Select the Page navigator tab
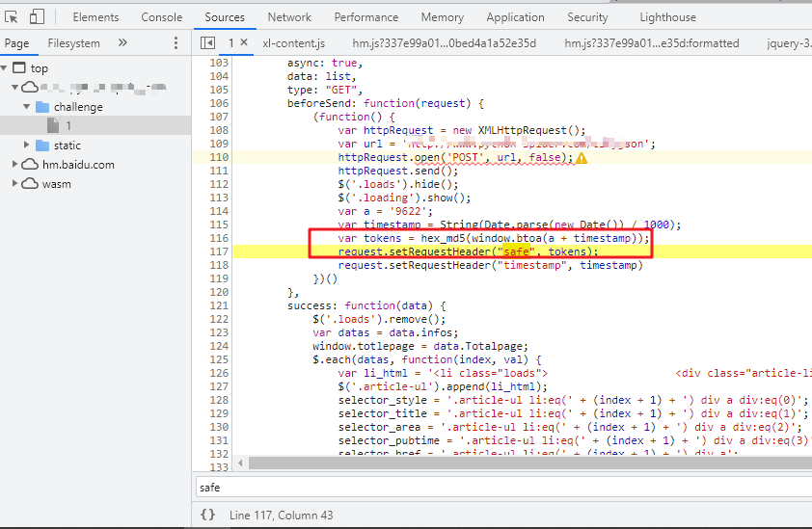This screenshot has height=529, width=812. (17, 43)
